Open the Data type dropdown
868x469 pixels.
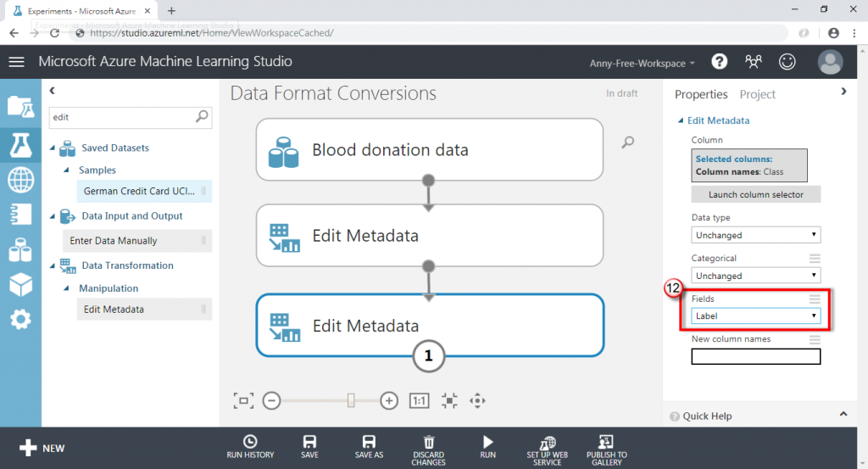pyautogui.click(x=755, y=235)
